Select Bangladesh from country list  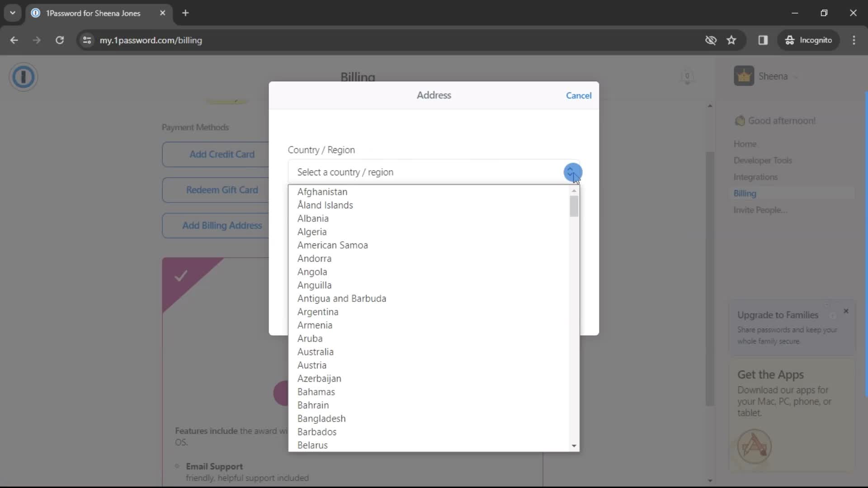322,418
